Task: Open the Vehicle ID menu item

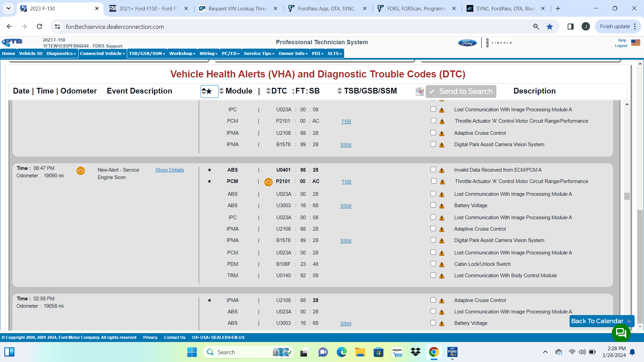Action: coord(31,54)
